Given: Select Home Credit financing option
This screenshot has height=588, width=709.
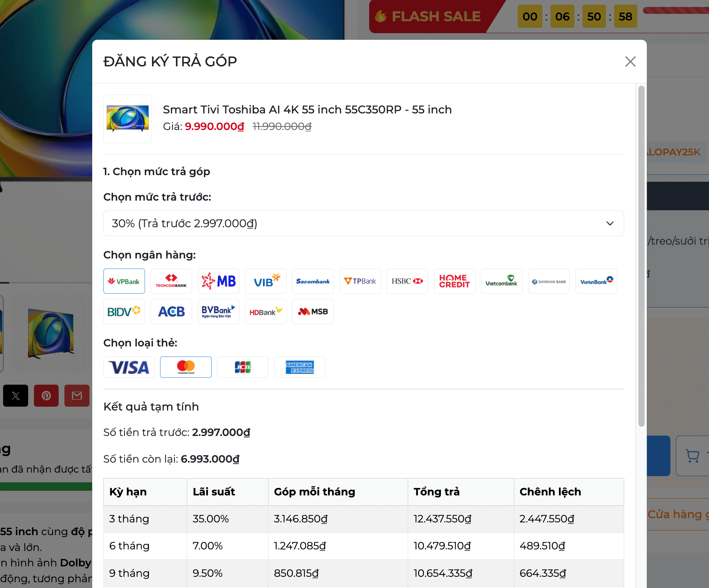Looking at the screenshot, I should tap(454, 281).
